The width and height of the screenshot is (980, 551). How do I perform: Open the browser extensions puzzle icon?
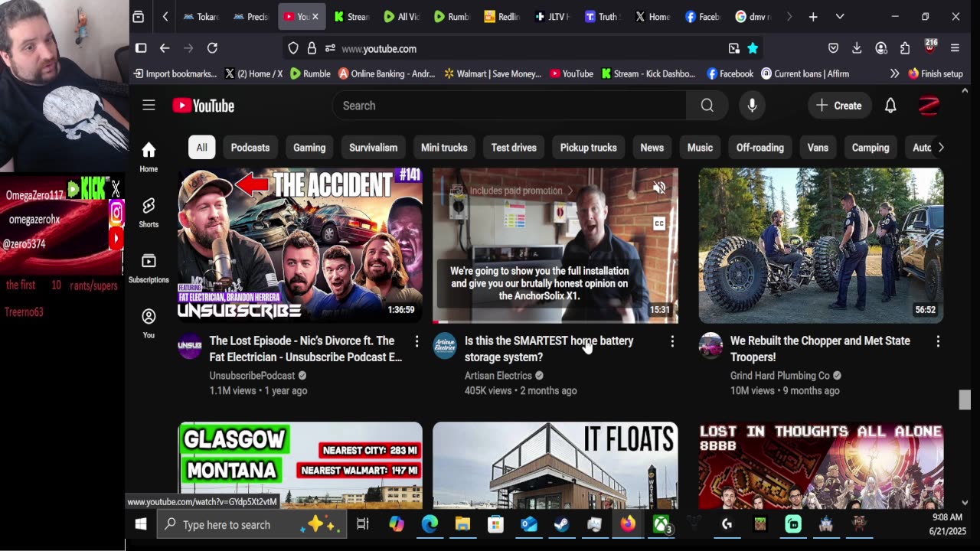pos(905,48)
